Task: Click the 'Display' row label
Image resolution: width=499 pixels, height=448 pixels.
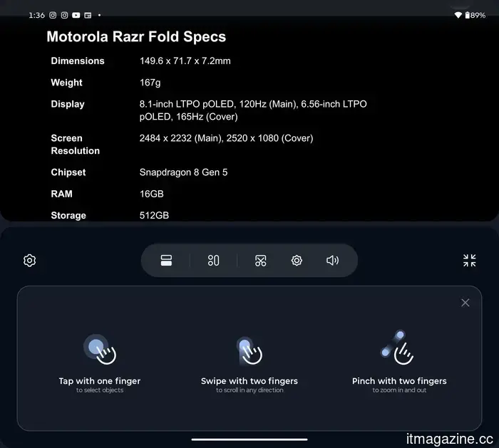Action: (68, 104)
